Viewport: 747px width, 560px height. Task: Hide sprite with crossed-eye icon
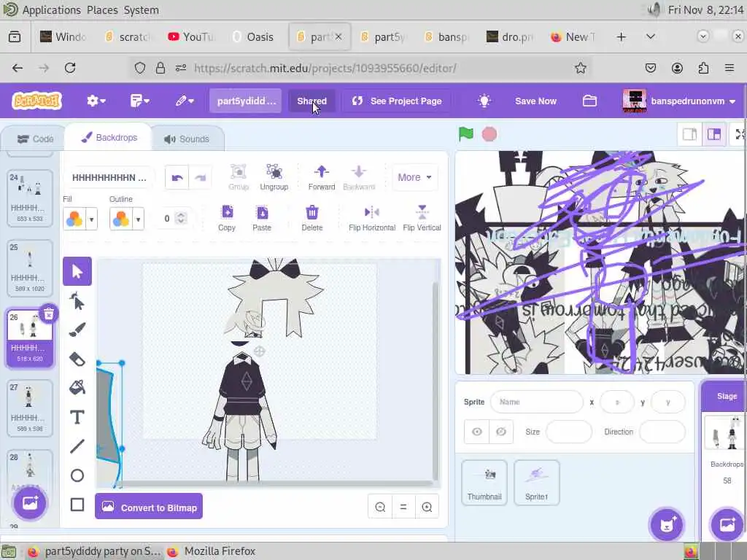500,432
